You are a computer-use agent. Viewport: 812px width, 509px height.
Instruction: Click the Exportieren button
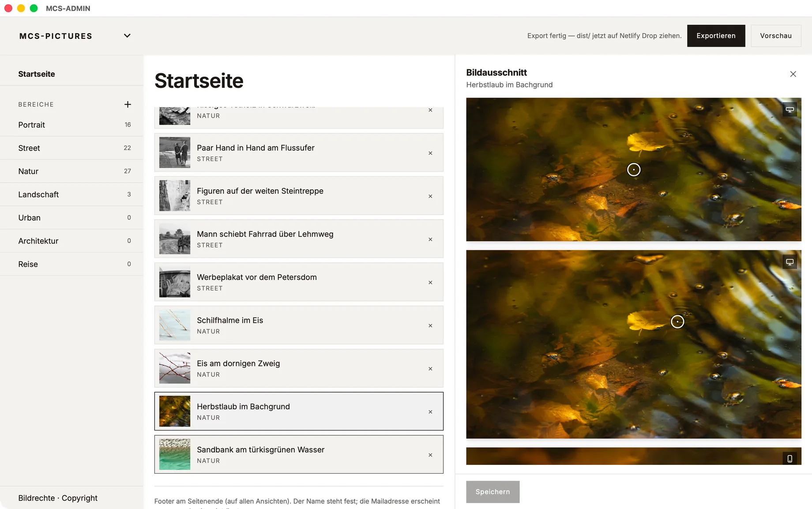pos(716,36)
